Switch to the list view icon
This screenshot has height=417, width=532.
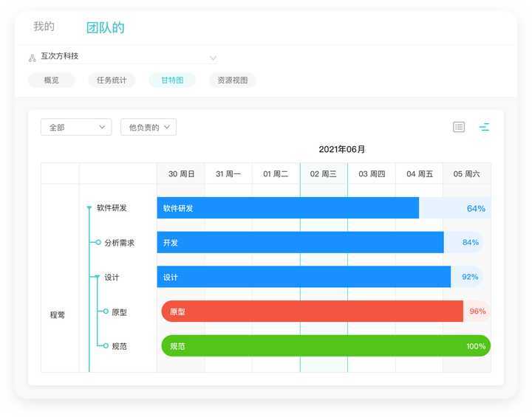pos(459,127)
